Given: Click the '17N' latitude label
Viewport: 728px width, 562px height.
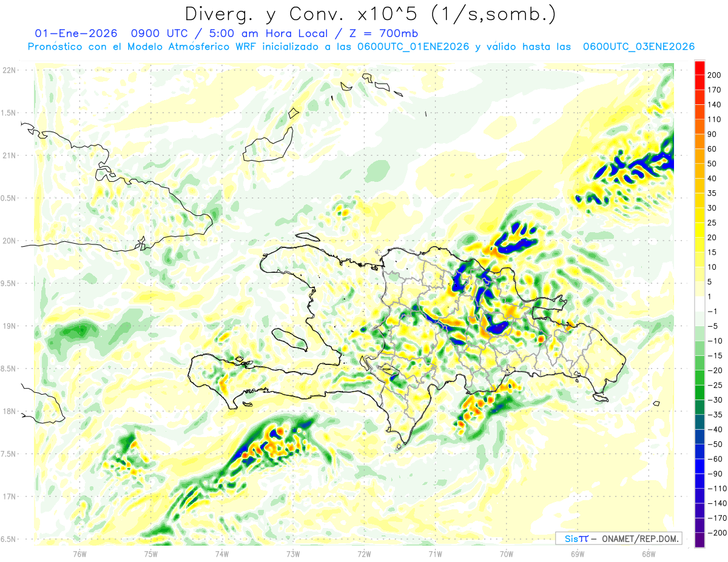Looking at the screenshot, I should point(9,497).
